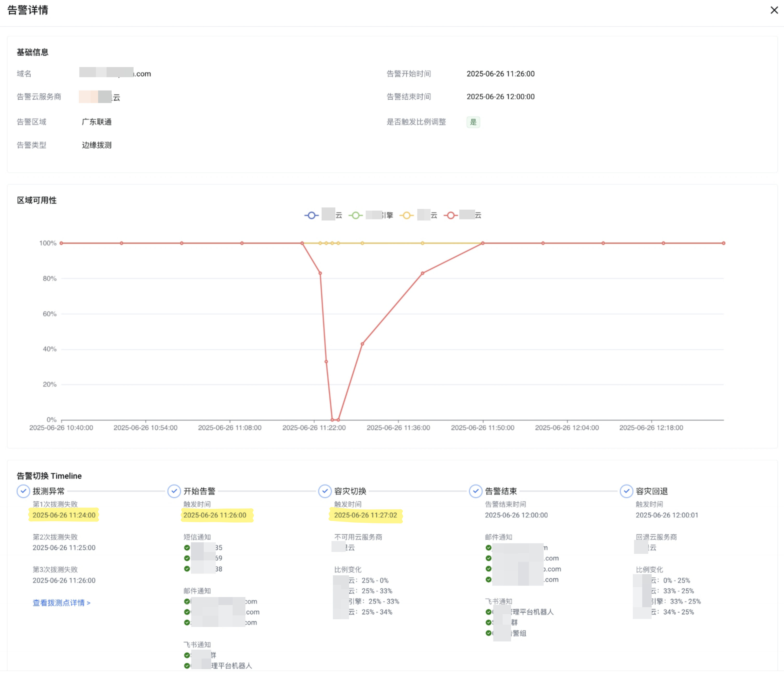
Task: Click the 拨测异常 step check icon
Action: click(23, 491)
